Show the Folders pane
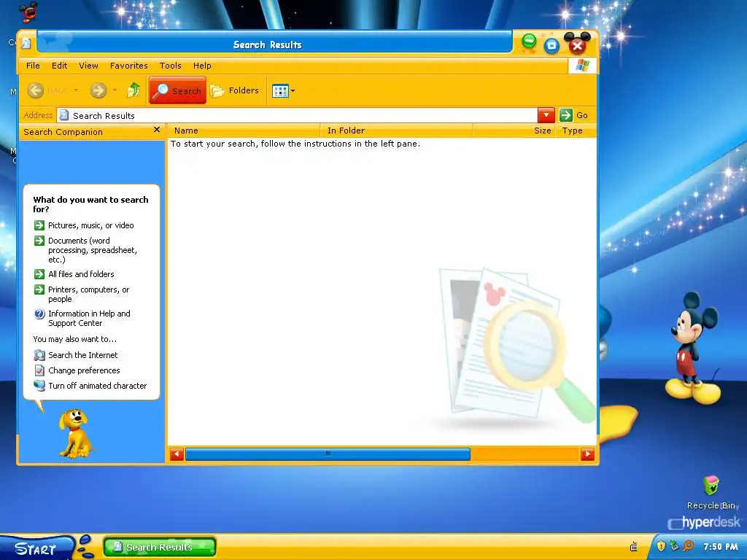The image size is (747, 560). point(235,90)
